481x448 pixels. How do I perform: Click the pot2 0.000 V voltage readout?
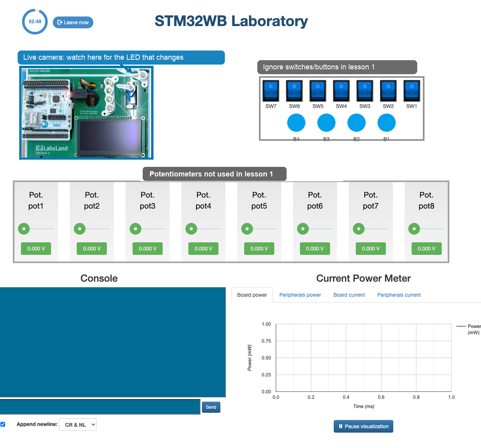[92, 249]
